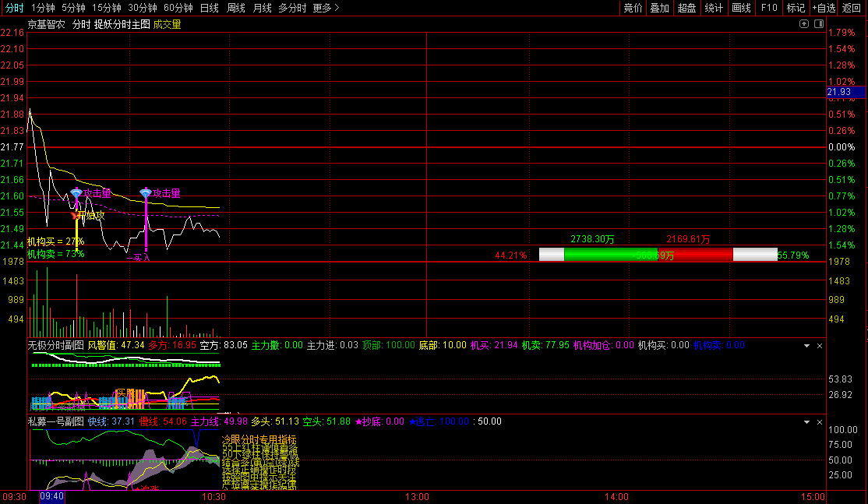Click the 2169.61万 value
Viewport: 868px width, 504px height.
tap(688, 239)
